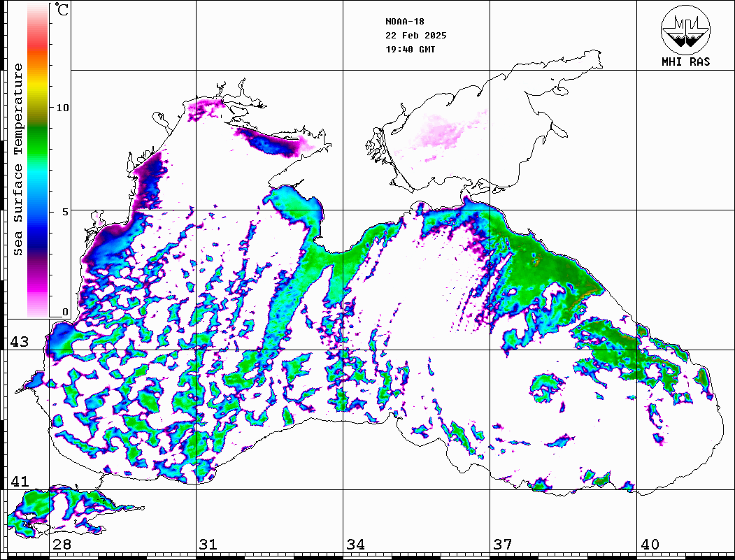Click latitude label "41"
Image resolution: width=735 pixels, height=560 pixels.
click(20, 482)
